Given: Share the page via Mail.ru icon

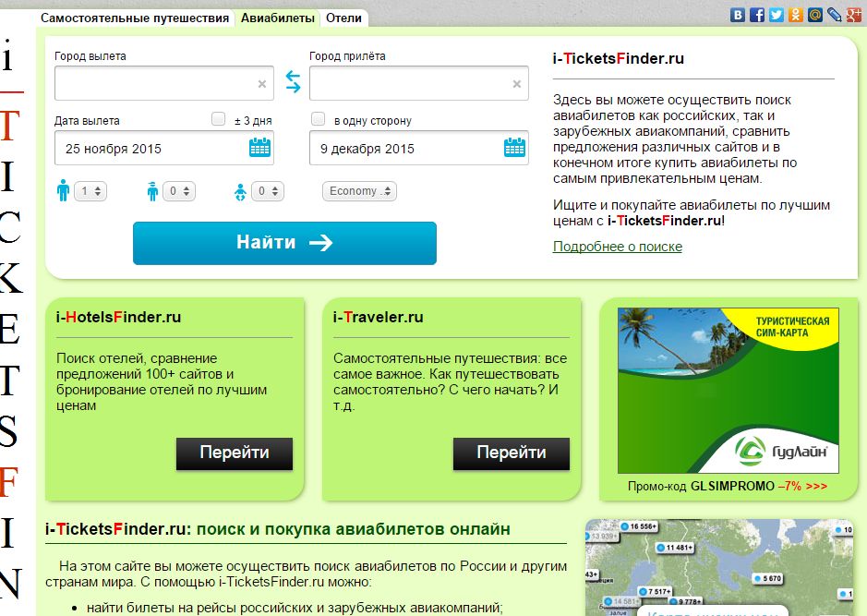Looking at the screenshot, I should 815,15.
